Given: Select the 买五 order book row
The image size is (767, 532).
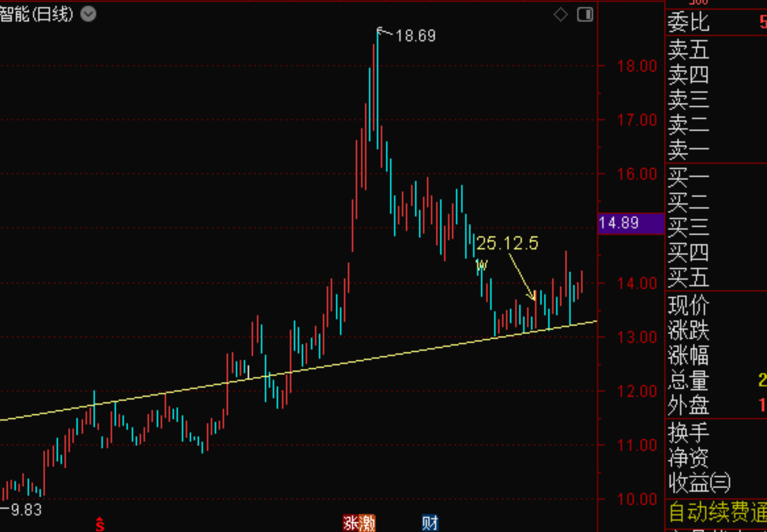Looking at the screenshot, I should [x=716, y=277].
